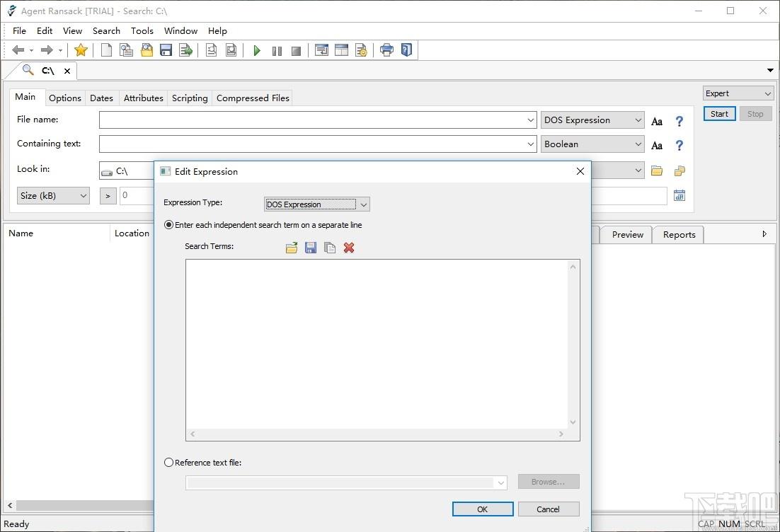
Task: Open the calendar date picker icon
Action: click(x=679, y=195)
